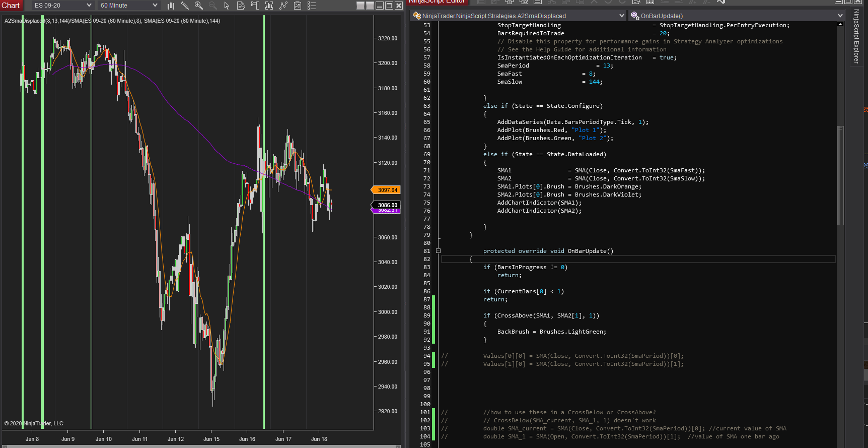The height and width of the screenshot is (448, 868).
Task: Click the protected override void OnBarUpdate() line
Action: [548, 251]
